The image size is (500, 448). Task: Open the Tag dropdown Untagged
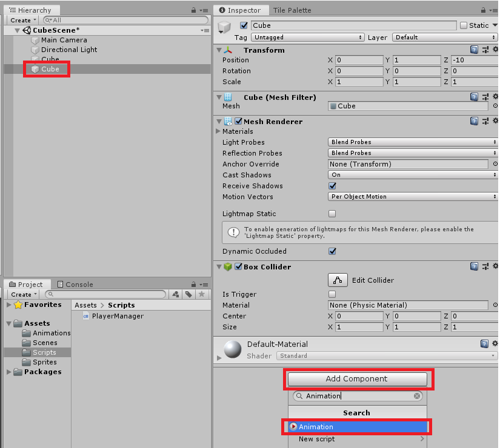(308, 38)
